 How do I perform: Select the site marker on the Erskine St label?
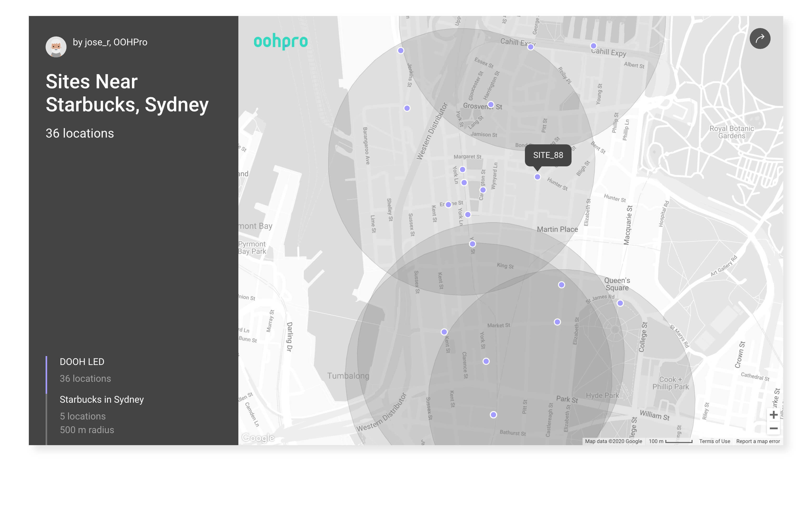[x=448, y=205]
